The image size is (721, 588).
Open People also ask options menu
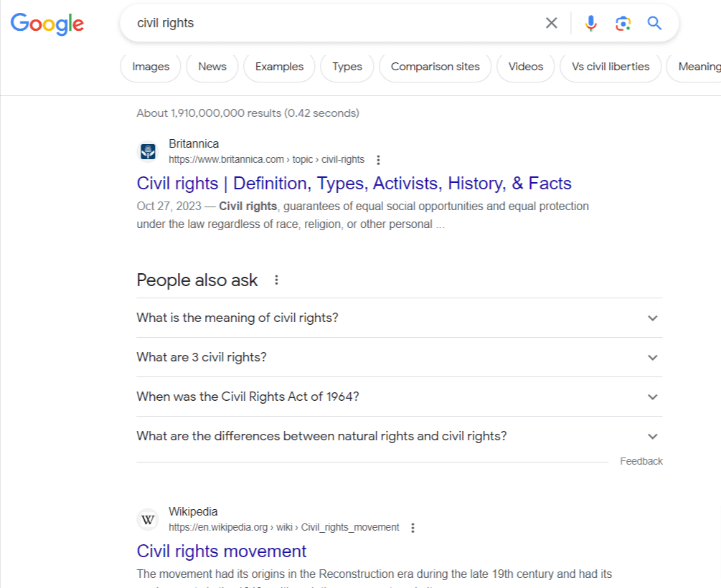point(276,280)
